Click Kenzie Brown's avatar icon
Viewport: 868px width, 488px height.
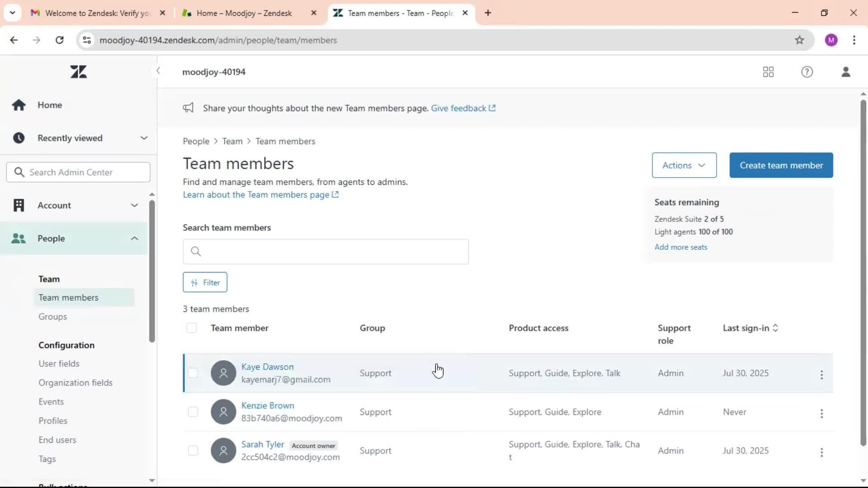tap(223, 412)
